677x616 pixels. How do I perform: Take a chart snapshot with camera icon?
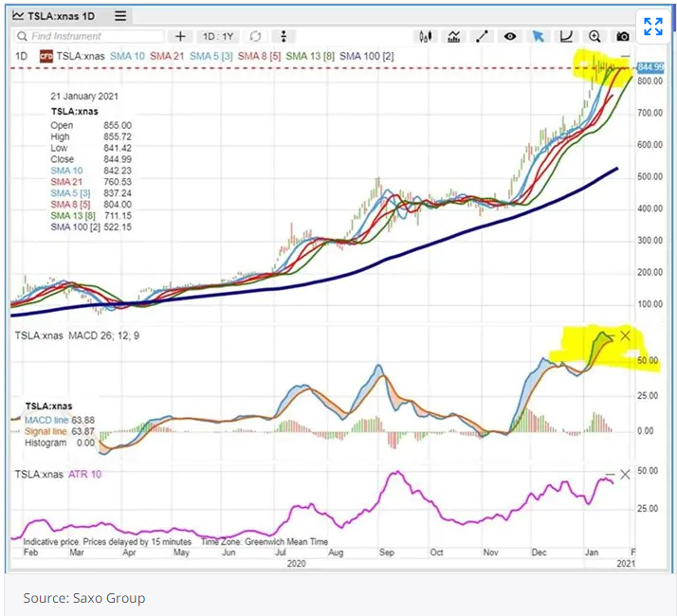(x=622, y=36)
